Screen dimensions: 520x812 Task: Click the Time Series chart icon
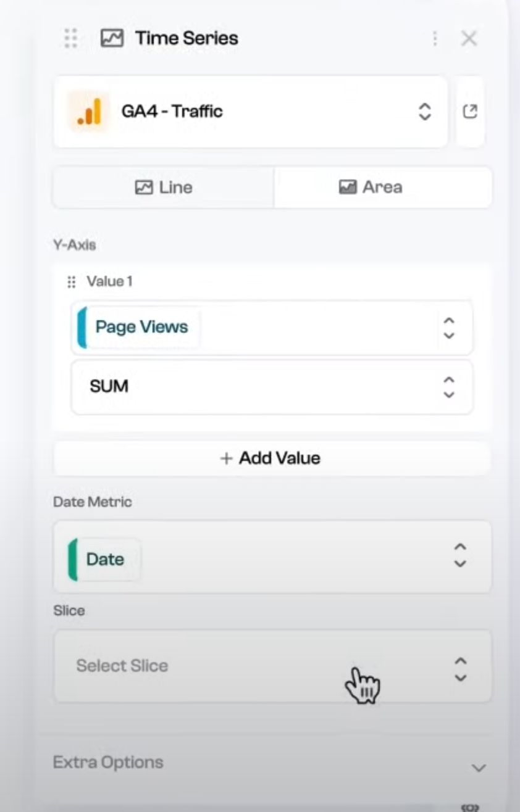point(111,38)
